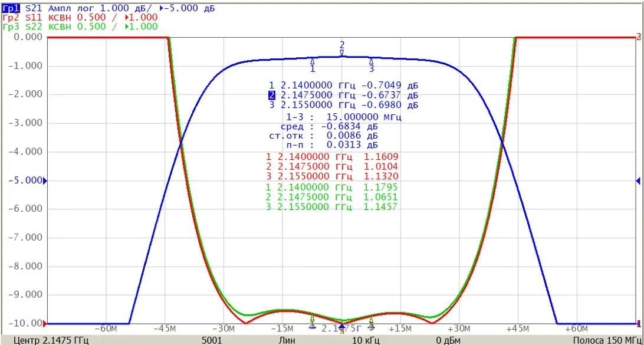This screenshot has width=644, height=345.
Task: Click the 10 кГц IF bandwidth value
Action: 366,340
